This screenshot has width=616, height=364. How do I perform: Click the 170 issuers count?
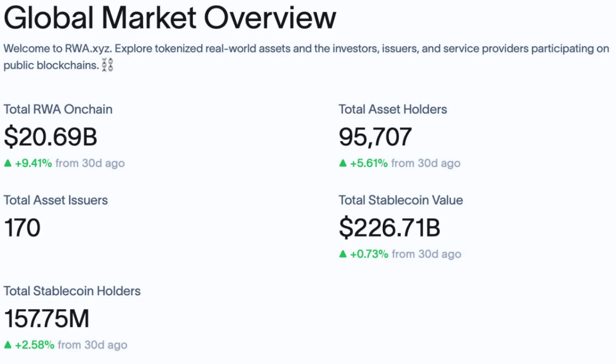point(22,228)
